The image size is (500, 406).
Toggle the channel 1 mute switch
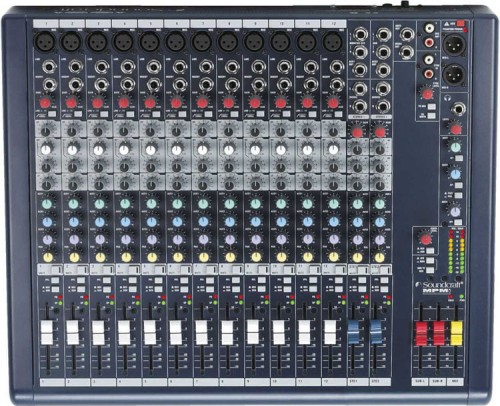[x=50, y=269]
